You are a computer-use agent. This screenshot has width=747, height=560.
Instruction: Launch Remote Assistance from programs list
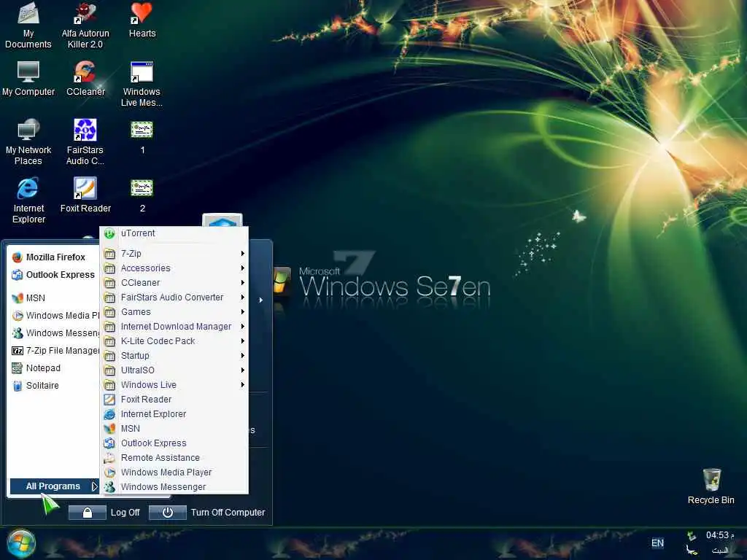tap(174, 458)
